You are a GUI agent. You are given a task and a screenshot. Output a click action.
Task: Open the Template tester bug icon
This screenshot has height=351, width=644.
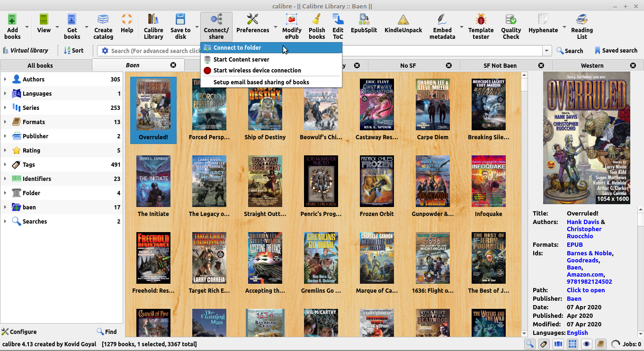(x=481, y=19)
